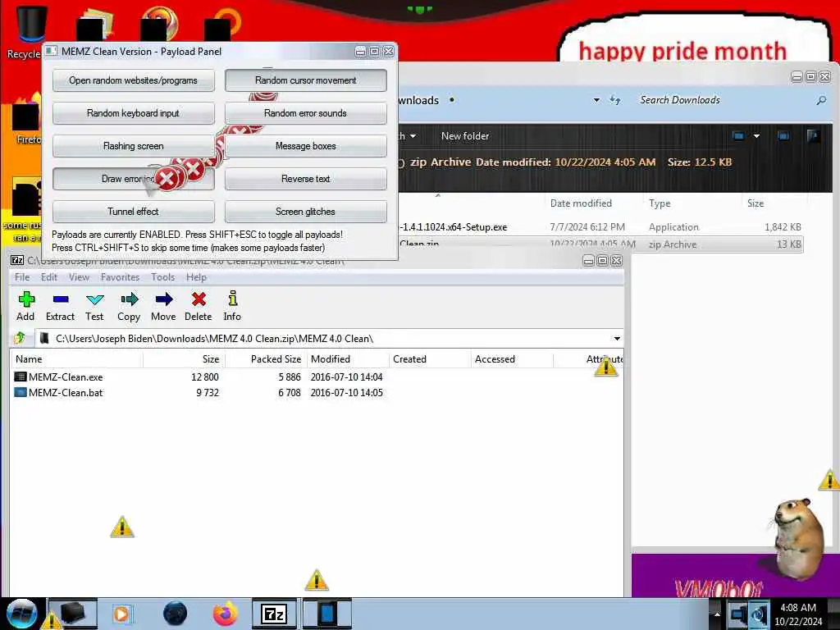
Task: Toggle Random cursor movement payload
Action: click(x=305, y=80)
